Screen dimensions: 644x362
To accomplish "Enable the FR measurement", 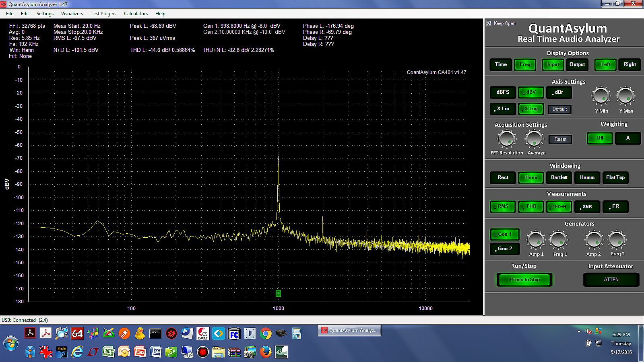I will 615,207.
